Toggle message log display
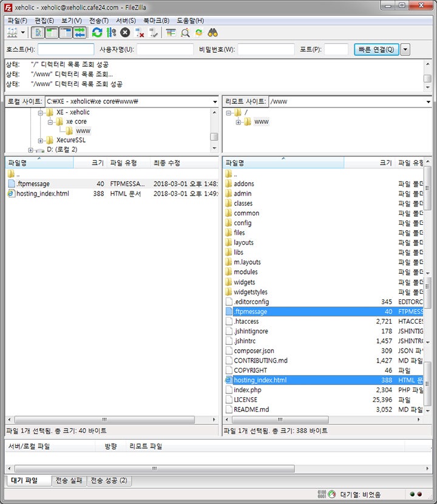Viewport: 437px width, 504px height. 38,32
